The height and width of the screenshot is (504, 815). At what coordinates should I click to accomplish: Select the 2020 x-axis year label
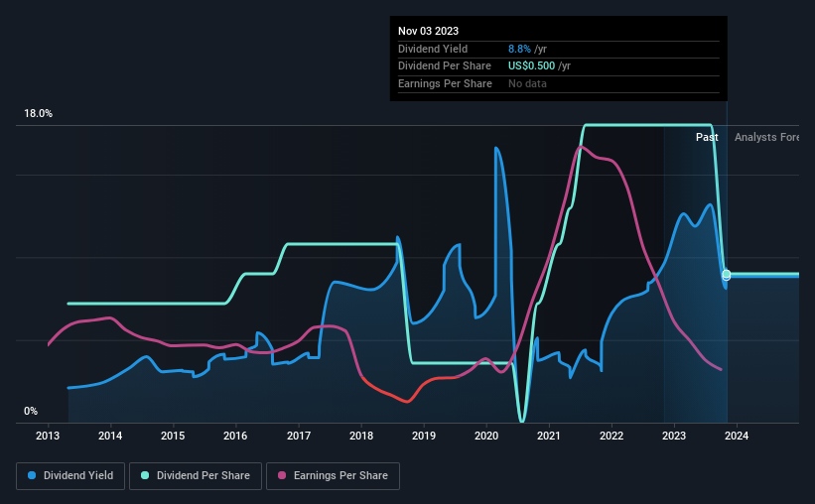click(x=486, y=436)
